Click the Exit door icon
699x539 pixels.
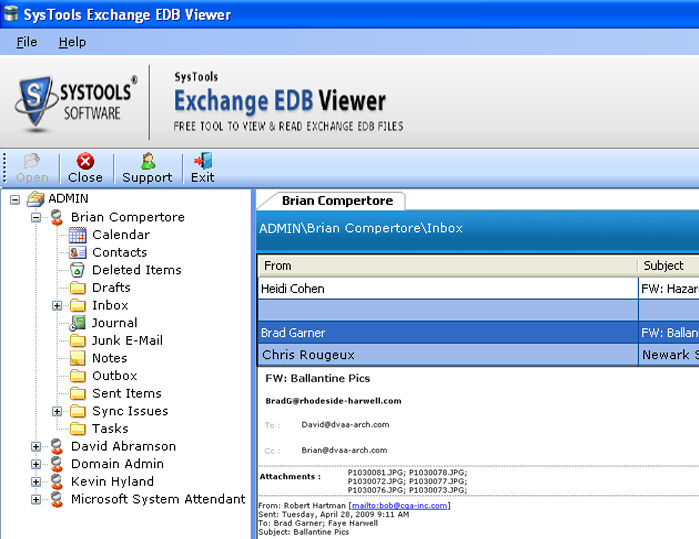pos(203,161)
